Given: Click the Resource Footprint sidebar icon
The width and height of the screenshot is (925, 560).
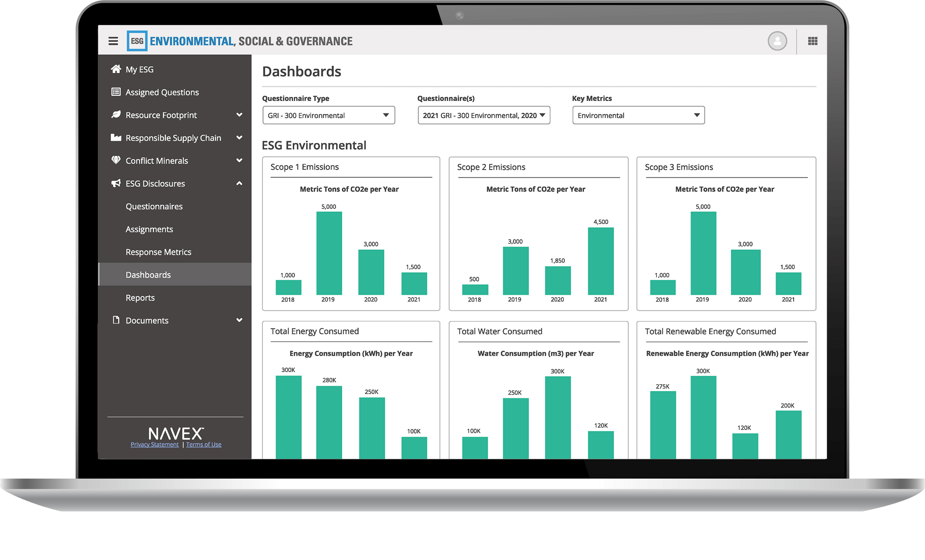Looking at the screenshot, I should [115, 114].
